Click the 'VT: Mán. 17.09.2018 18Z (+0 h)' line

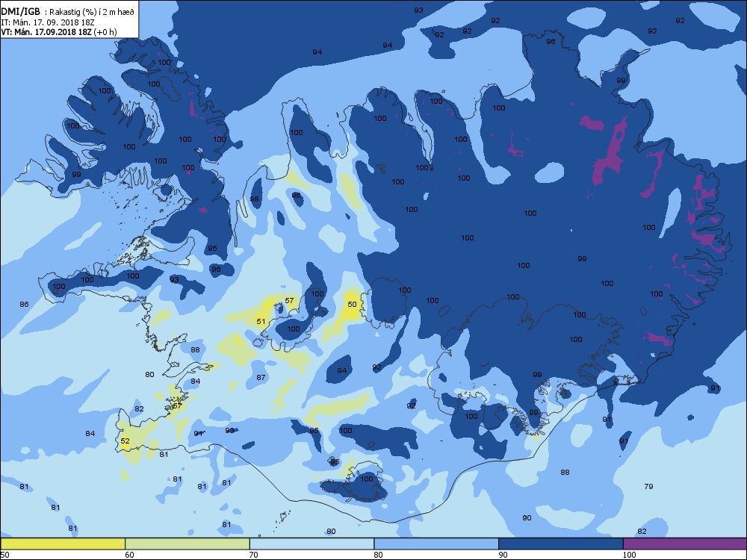[x=58, y=32]
